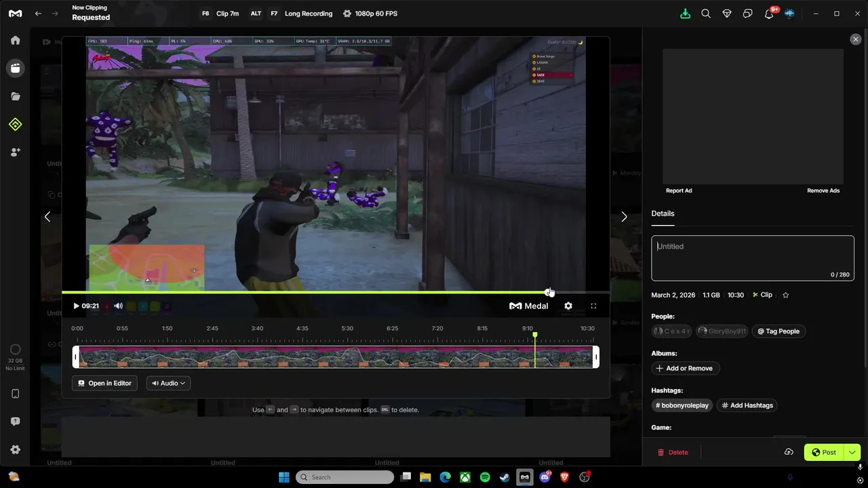Viewport: 868px width, 488px height.
Task: Click the timeline filmstrip thumbnail track
Action: [x=336, y=357]
